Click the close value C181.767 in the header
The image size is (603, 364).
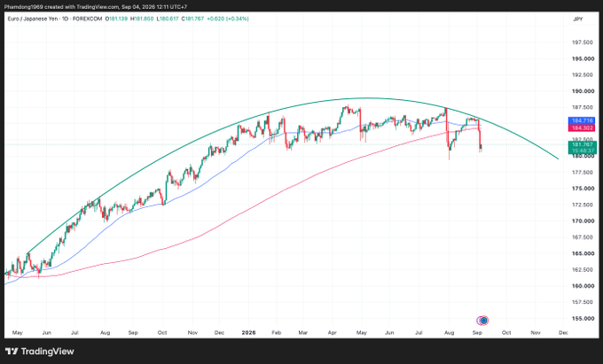(x=192, y=19)
